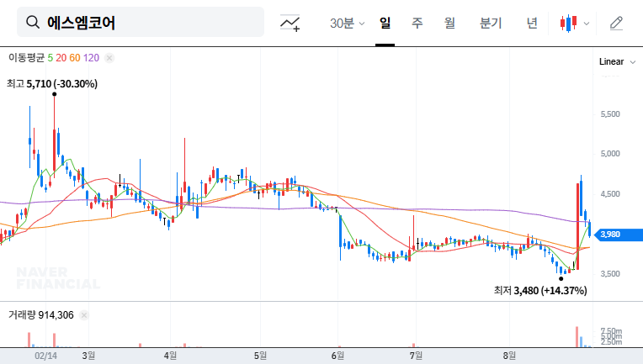Open the 30분 interval dropdown
This screenshot has width=643, height=364.
[x=347, y=24]
